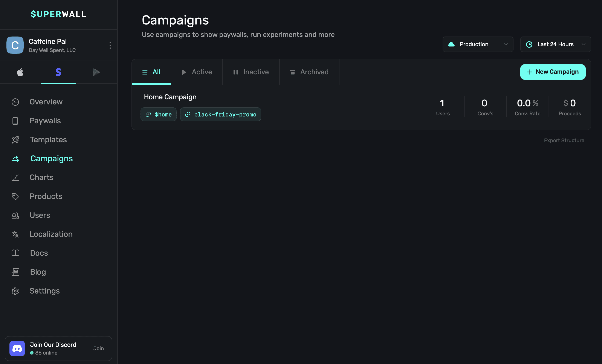Join the Discord server
The height and width of the screenshot is (364, 602).
tap(98, 348)
